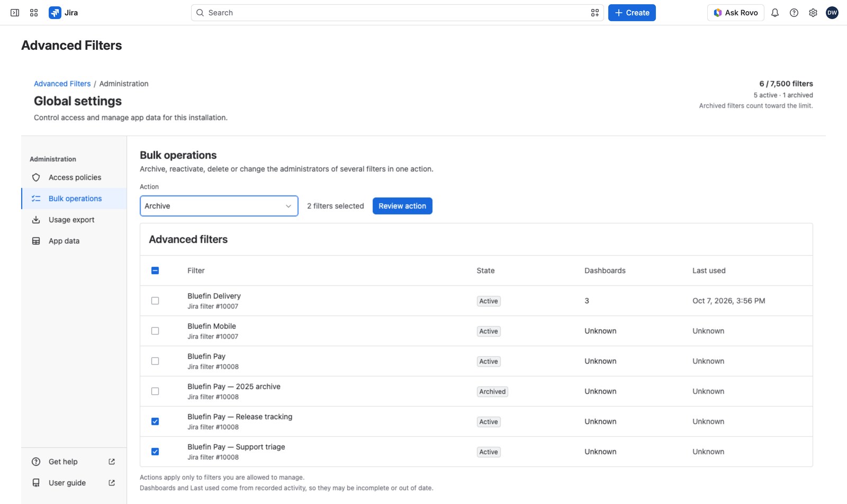Image resolution: width=847 pixels, height=504 pixels.
Task: Click the Archived state badge
Action: (492, 392)
